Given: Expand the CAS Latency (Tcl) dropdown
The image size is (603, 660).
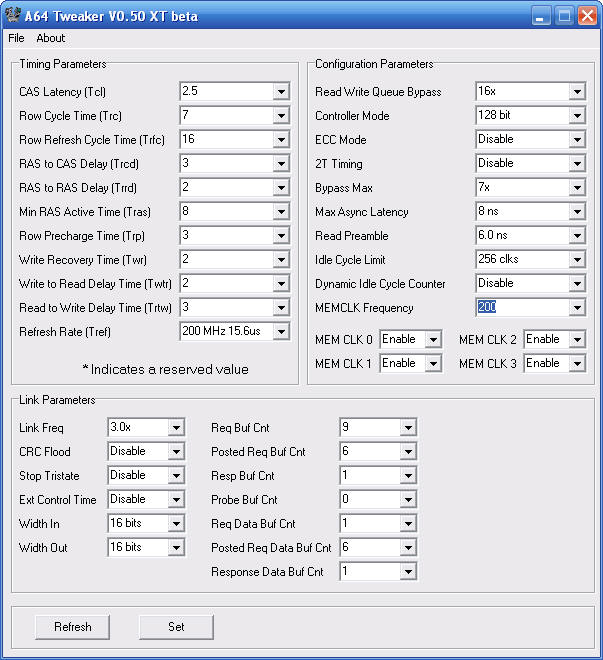Looking at the screenshot, I should coord(281,91).
